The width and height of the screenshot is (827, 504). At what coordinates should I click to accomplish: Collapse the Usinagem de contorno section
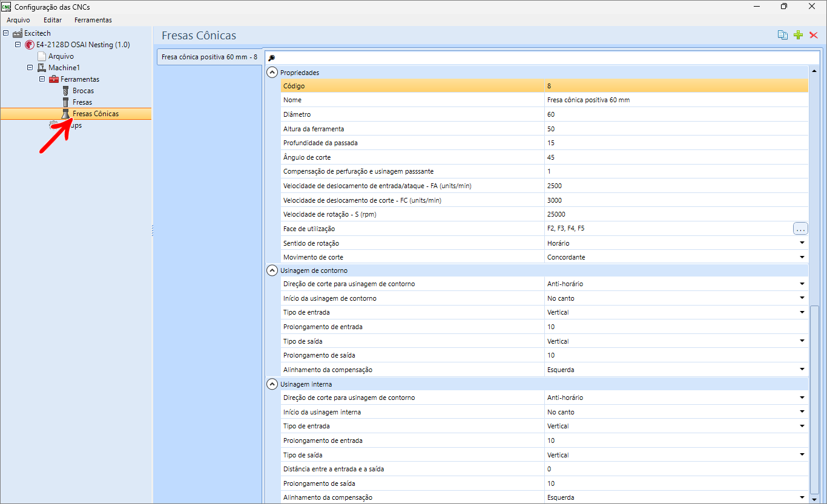click(272, 270)
